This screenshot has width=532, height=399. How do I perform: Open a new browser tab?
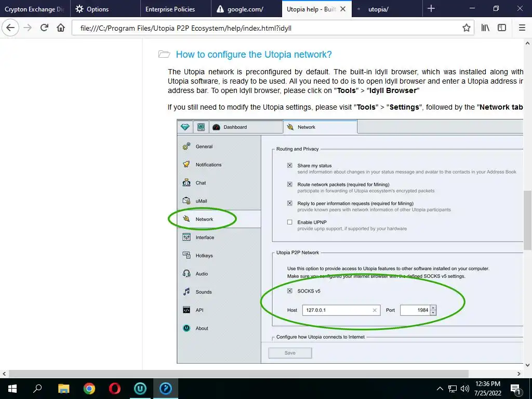coord(431,9)
